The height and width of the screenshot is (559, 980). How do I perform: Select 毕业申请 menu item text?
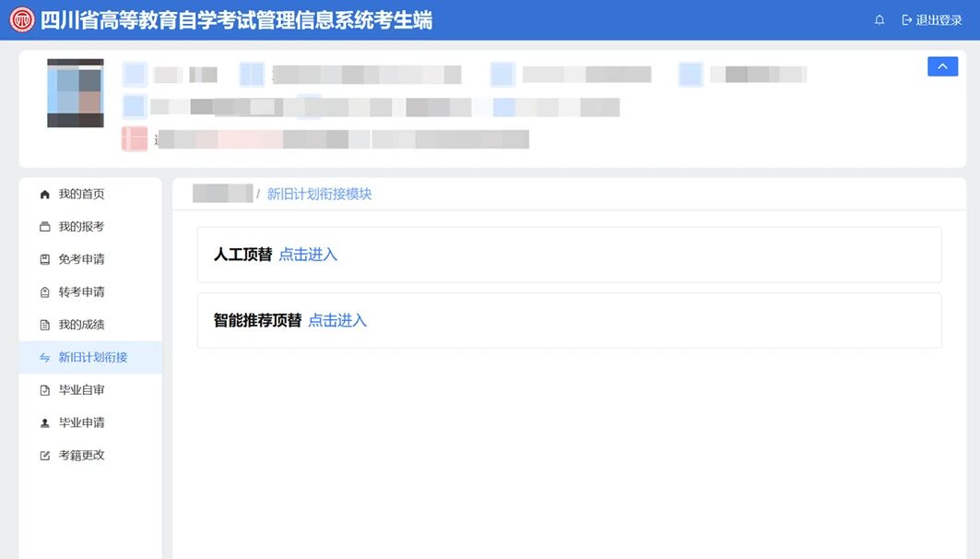pyautogui.click(x=81, y=422)
